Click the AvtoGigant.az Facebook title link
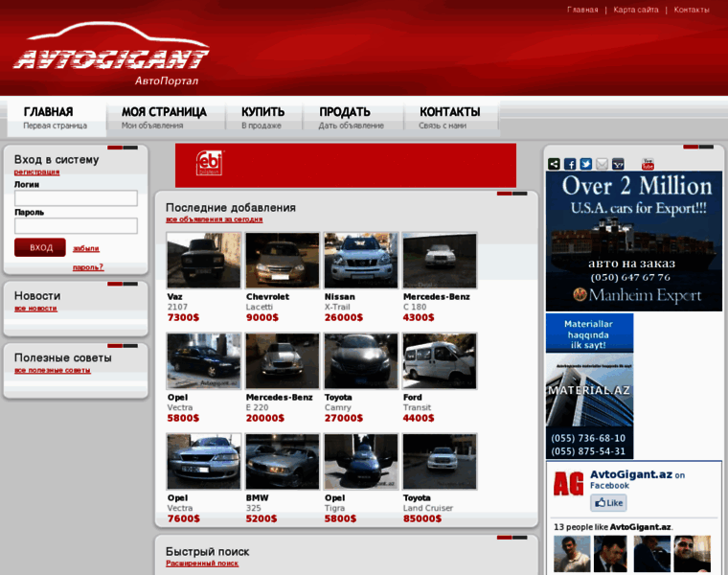 click(631, 474)
